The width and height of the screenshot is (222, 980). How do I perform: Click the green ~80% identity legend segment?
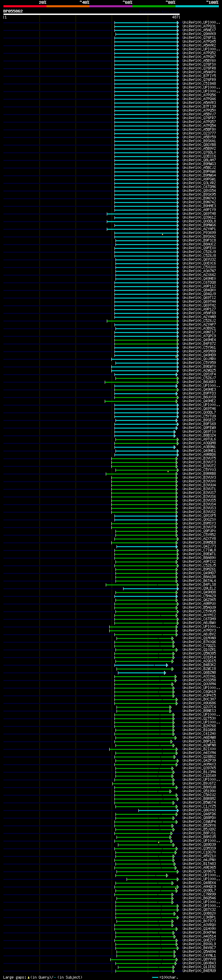154,6
